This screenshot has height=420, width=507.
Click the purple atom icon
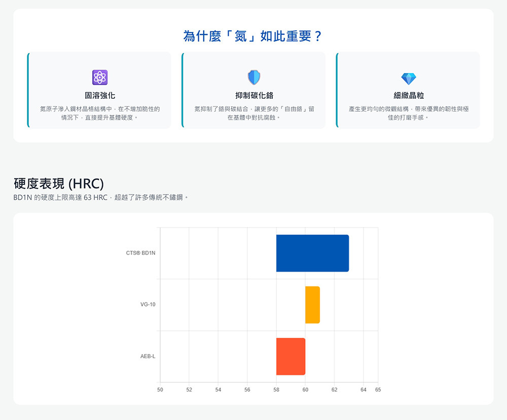coord(100,78)
